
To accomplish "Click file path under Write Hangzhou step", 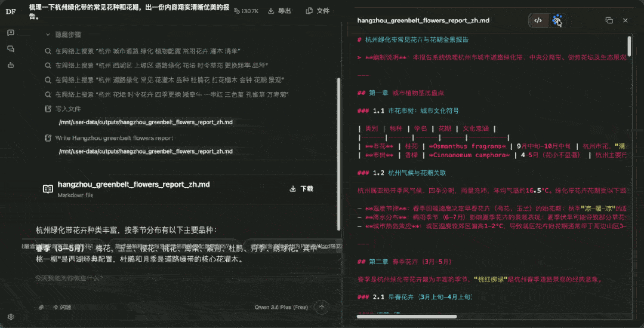I will click(146, 151).
